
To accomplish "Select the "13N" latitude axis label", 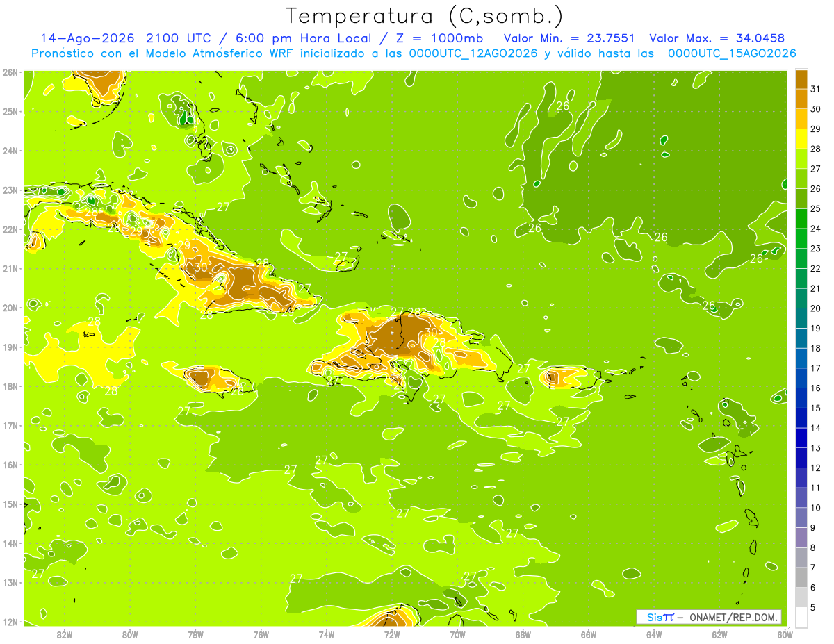I will click(x=10, y=583).
